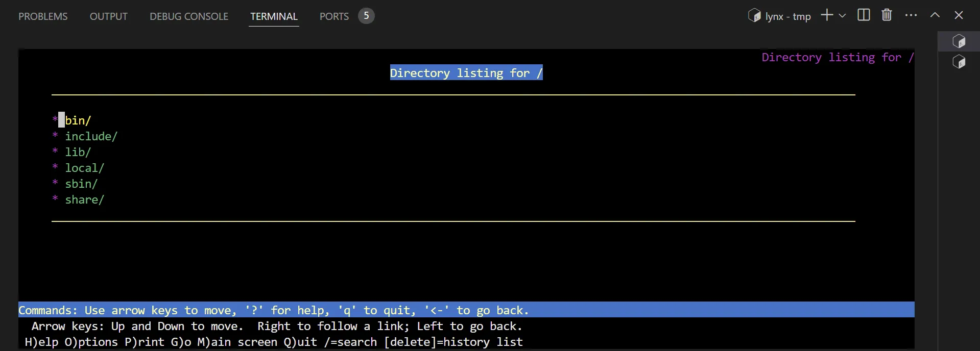This screenshot has width=980, height=351.
Task: Switch to the Problems tab
Action: (x=43, y=16)
